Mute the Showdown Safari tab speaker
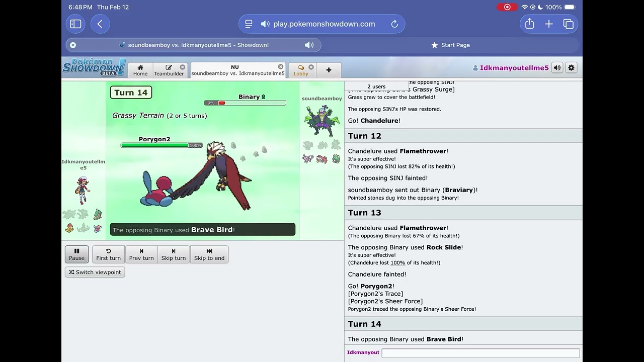This screenshot has width=644, height=362. click(309, 45)
